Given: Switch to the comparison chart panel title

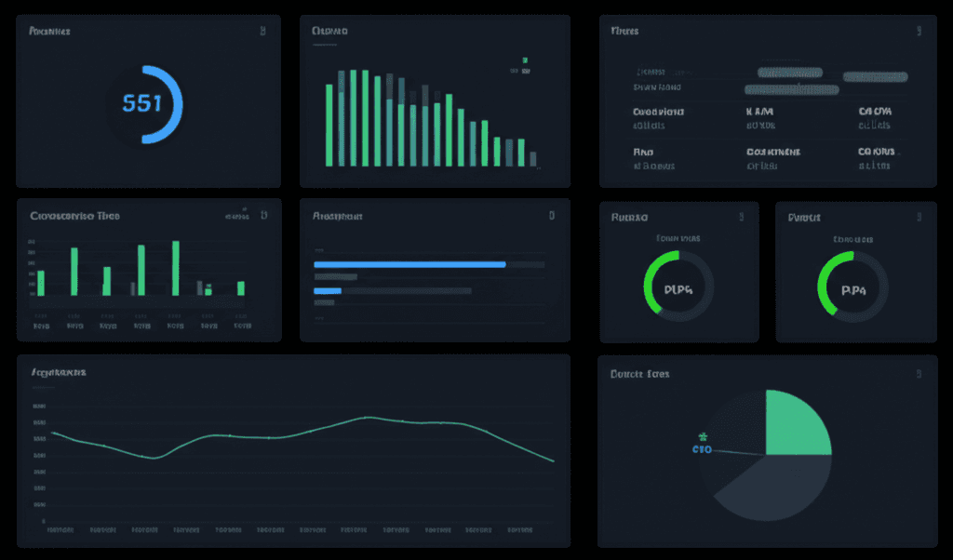Looking at the screenshot, I should point(76,214).
